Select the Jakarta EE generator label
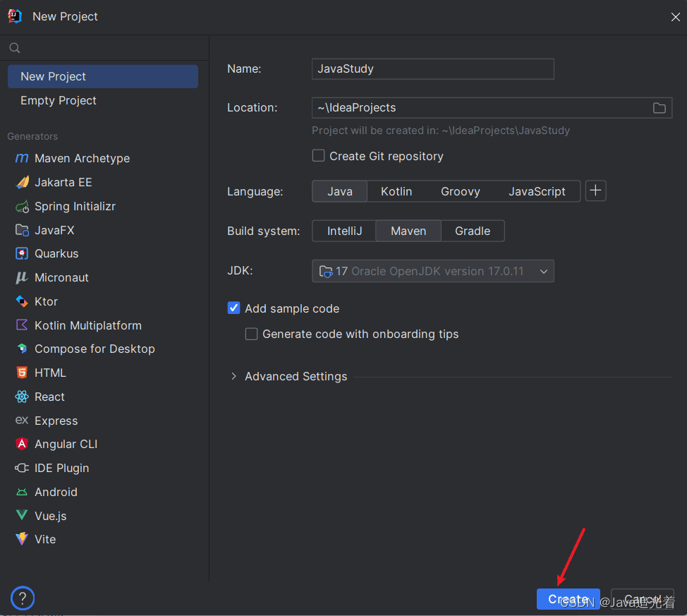This screenshot has width=687, height=616. pyautogui.click(x=63, y=182)
